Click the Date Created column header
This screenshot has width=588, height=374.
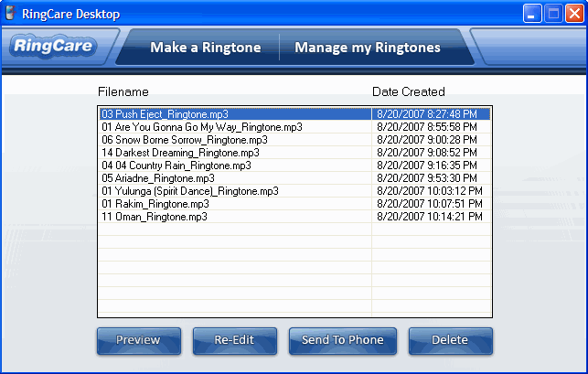pyautogui.click(x=409, y=92)
